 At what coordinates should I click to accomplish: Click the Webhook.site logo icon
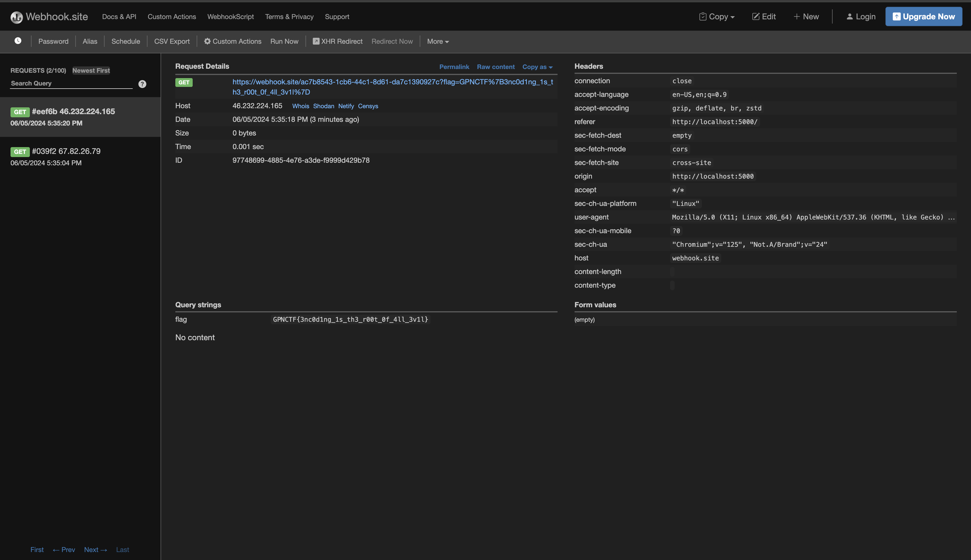[16, 17]
